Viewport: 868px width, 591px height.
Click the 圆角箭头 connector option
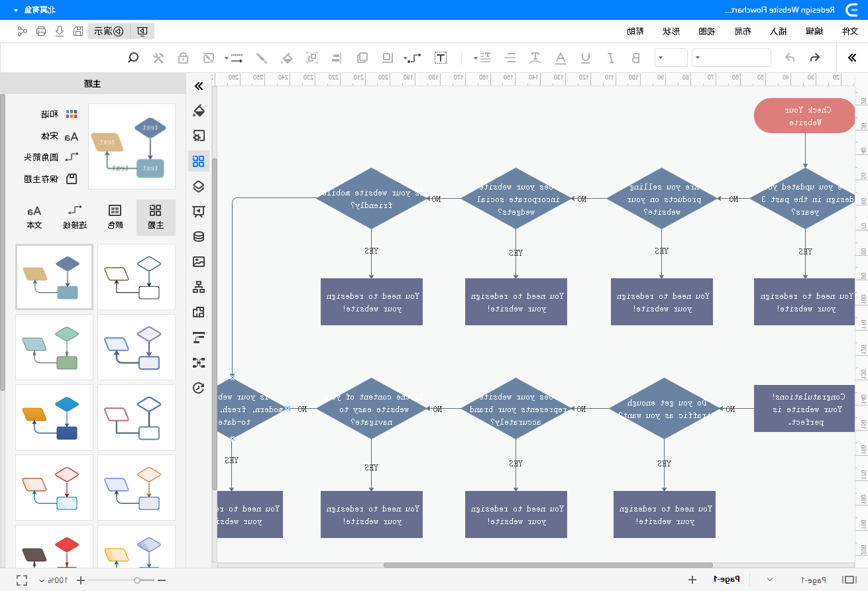click(51, 157)
